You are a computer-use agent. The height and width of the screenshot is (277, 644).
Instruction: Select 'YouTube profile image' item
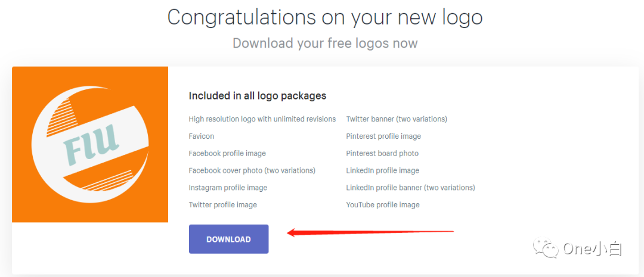coord(383,205)
